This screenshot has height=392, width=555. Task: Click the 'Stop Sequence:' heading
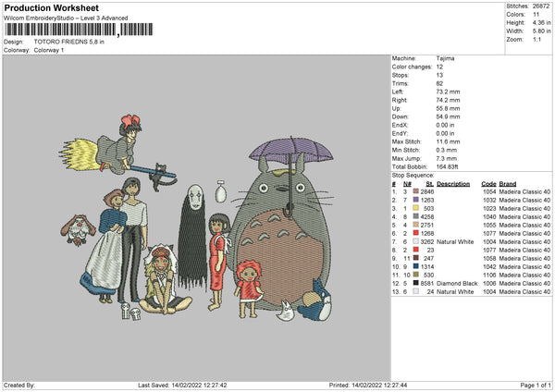(x=413, y=175)
